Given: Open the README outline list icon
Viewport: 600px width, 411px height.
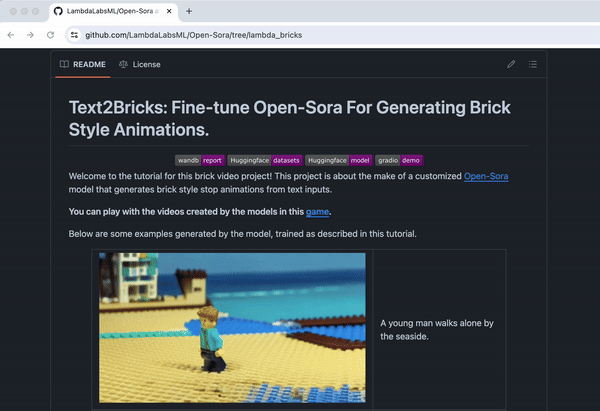Looking at the screenshot, I should (533, 64).
